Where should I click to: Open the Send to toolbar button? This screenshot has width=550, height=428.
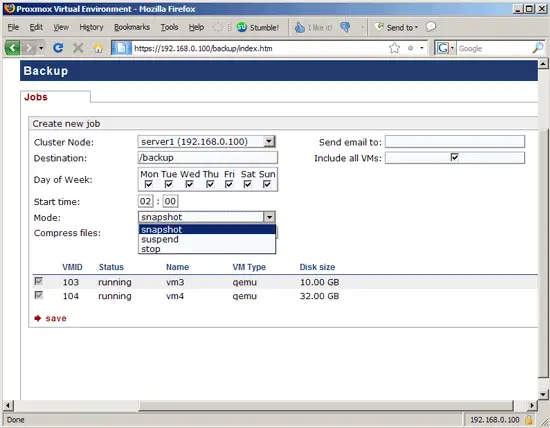click(x=396, y=27)
